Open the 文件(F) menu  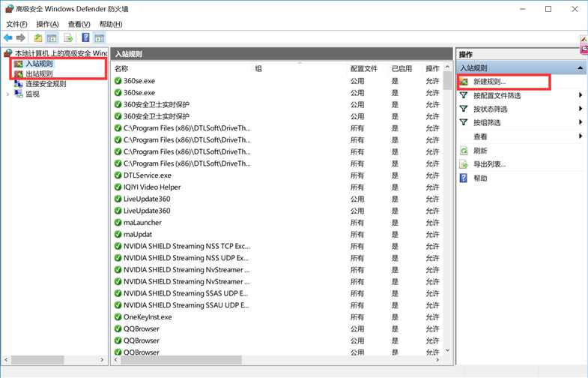(16, 24)
